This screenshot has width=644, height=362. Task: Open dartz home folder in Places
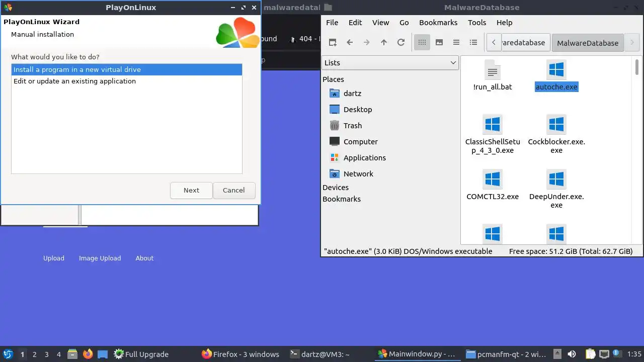point(352,93)
